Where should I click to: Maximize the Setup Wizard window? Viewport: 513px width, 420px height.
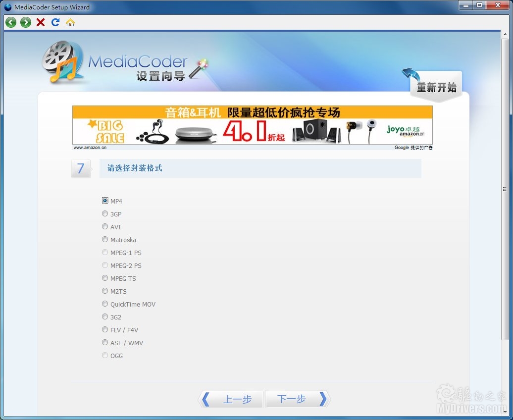click(479, 5)
